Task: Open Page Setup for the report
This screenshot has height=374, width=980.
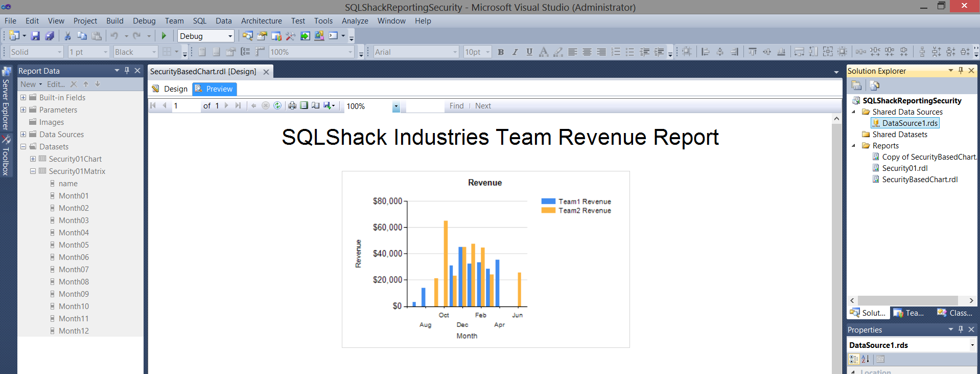Action: (316, 105)
